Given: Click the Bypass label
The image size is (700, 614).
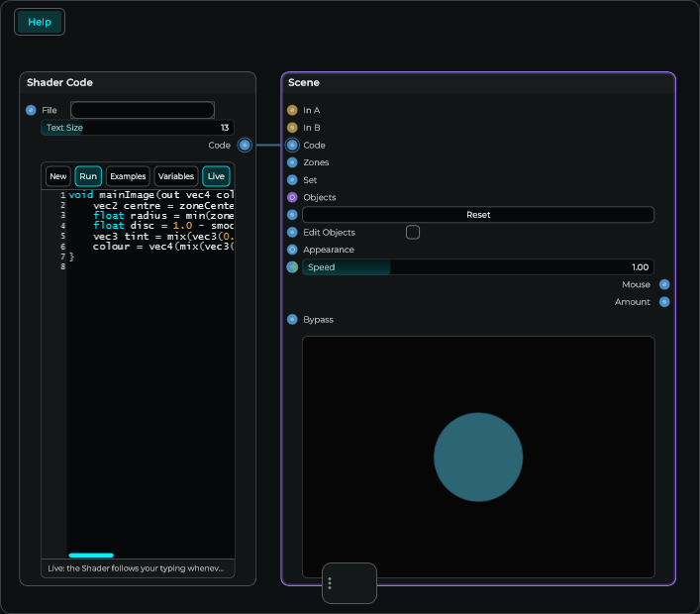Looking at the screenshot, I should (318, 320).
